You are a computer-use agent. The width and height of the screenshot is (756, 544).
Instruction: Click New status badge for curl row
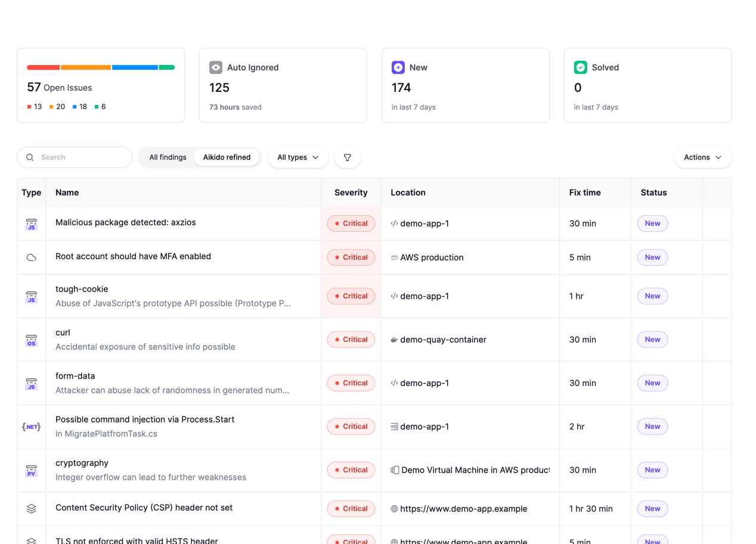pos(653,340)
